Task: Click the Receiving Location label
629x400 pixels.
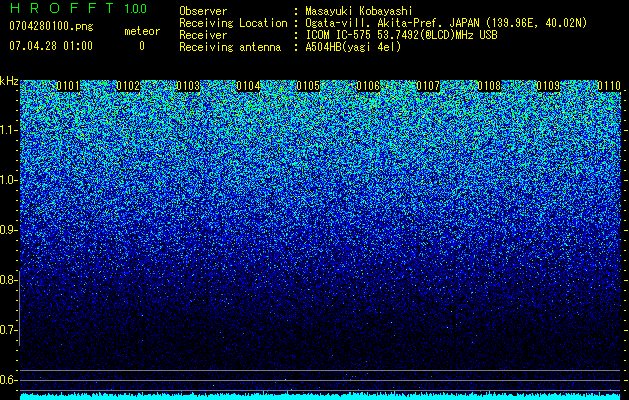Action: click(x=233, y=23)
